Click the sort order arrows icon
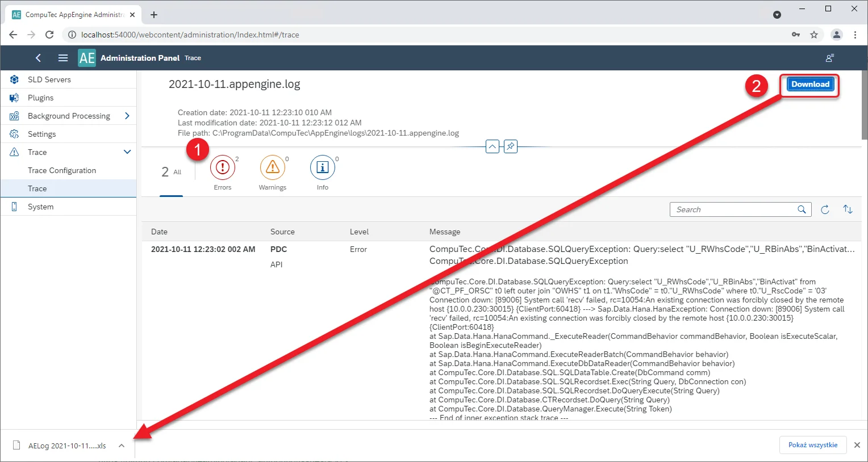 pyautogui.click(x=848, y=209)
